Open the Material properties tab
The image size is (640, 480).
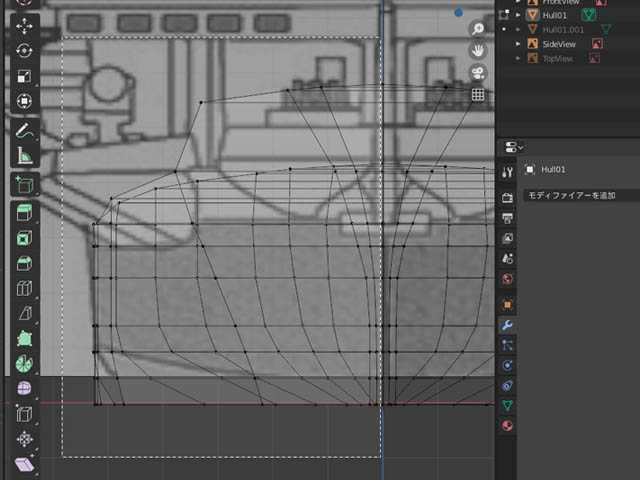pyautogui.click(x=507, y=426)
